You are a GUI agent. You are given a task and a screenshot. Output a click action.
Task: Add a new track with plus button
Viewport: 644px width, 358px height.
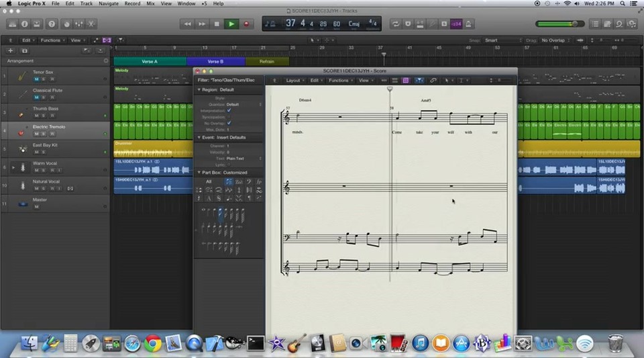point(11,50)
